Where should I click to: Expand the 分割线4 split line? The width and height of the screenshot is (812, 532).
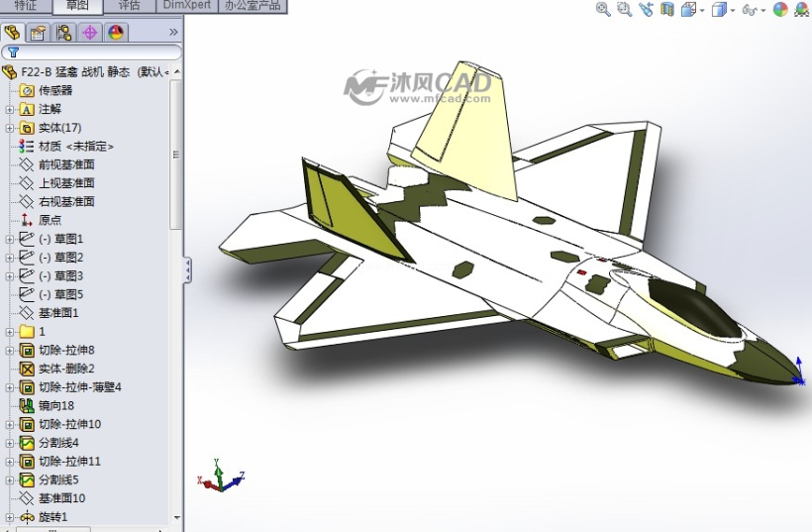point(9,444)
